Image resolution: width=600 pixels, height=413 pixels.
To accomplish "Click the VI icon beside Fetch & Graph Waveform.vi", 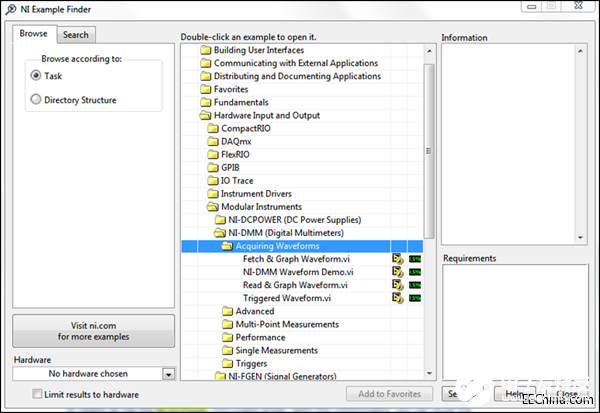I will click(398, 259).
